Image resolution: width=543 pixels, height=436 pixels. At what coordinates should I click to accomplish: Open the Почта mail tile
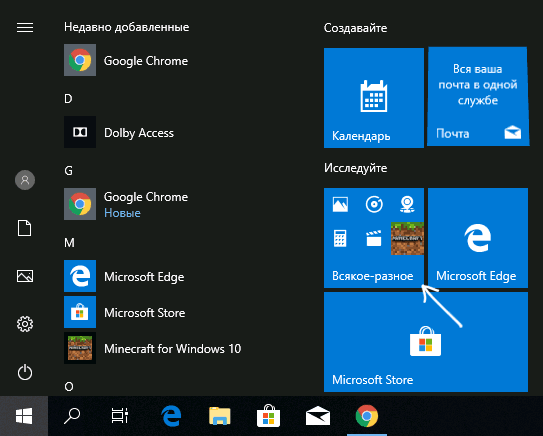(x=478, y=97)
